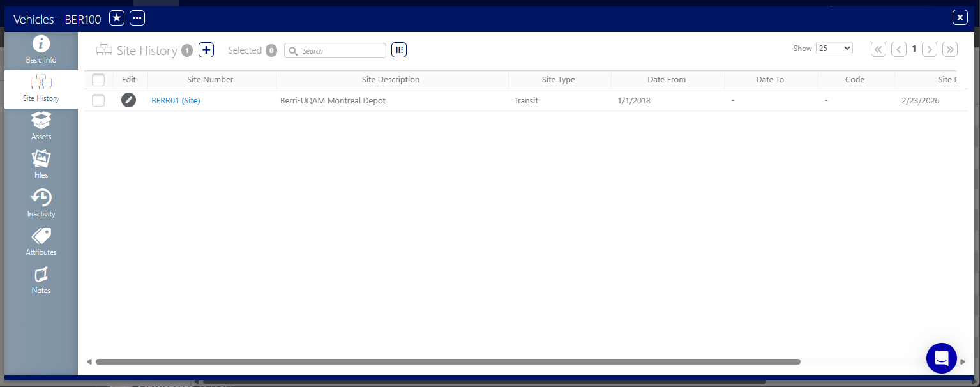Viewport: 980px width, 387px height.
Task: Open the Attributes sidebar section
Action: [x=41, y=241]
